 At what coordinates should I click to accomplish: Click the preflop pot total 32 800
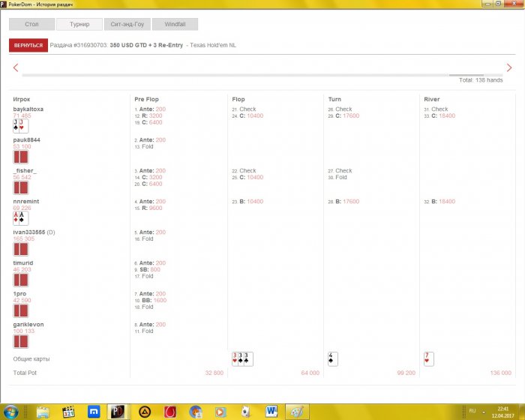pos(214,373)
